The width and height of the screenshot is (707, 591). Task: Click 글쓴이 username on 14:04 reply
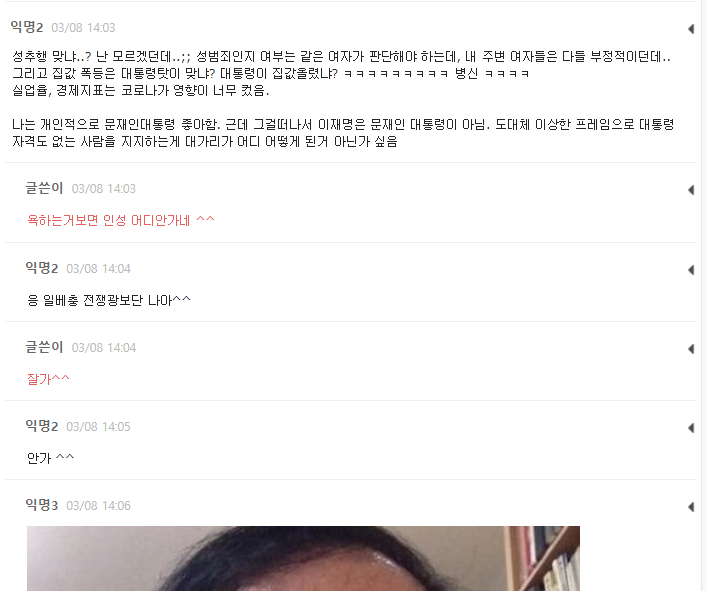click(44, 347)
